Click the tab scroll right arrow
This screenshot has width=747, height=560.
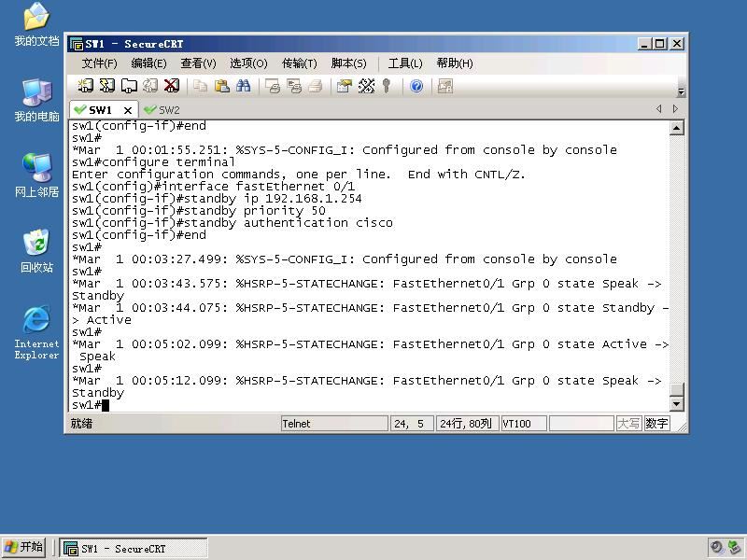675,109
